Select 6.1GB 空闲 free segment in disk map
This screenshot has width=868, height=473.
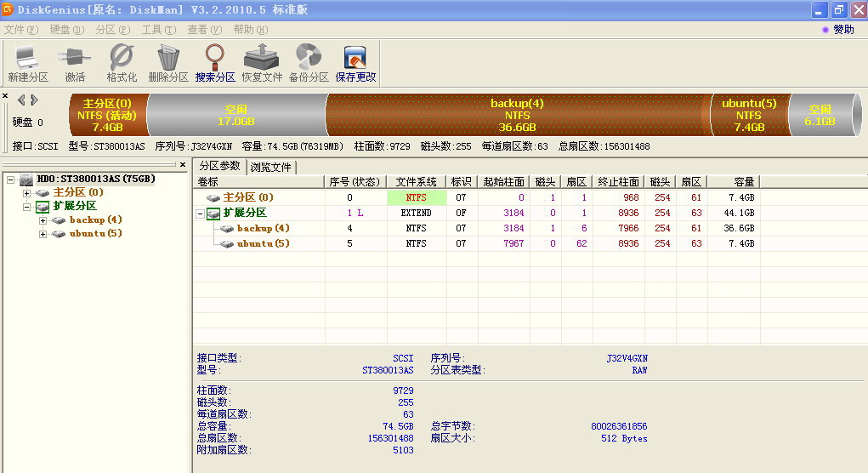822,115
